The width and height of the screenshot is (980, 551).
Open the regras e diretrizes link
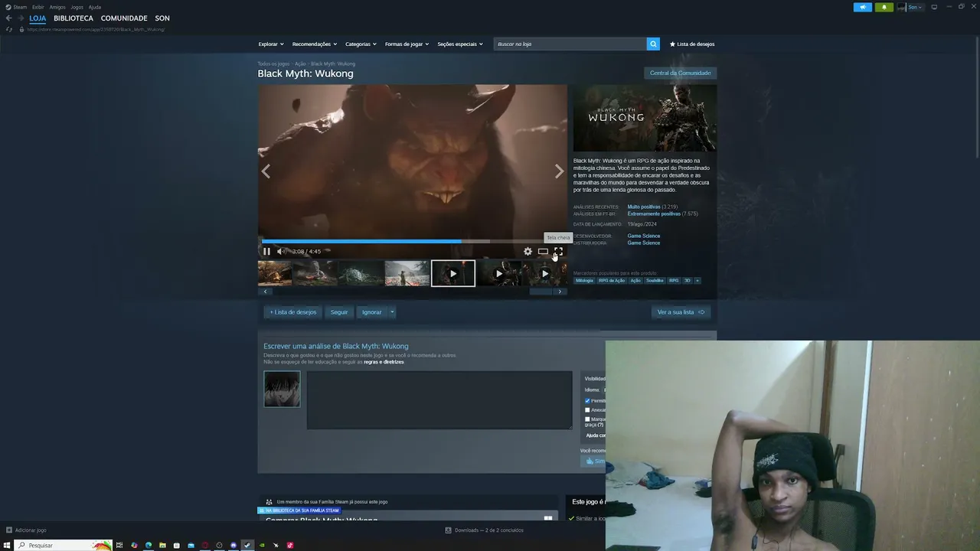[x=384, y=362]
